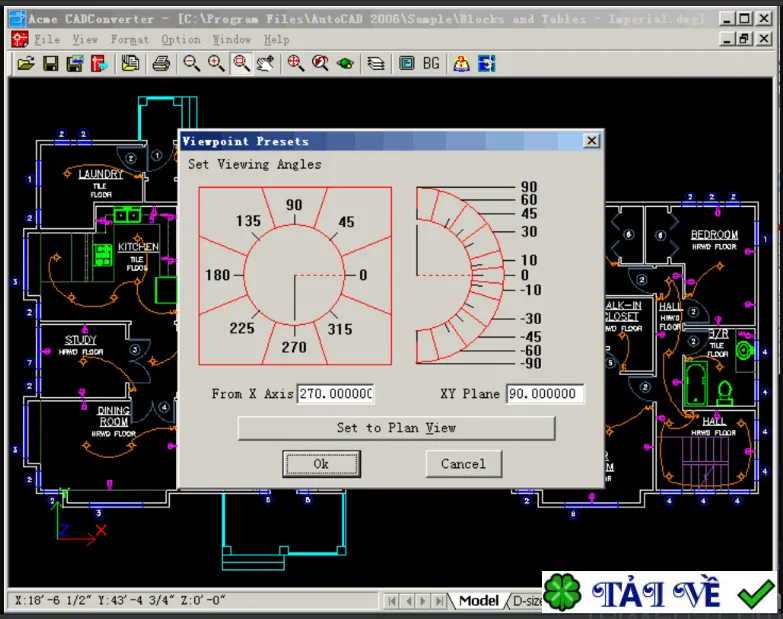The height and width of the screenshot is (619, 783).
Task: Pick the 90 sector in the X axis compass
Action: 294,205
